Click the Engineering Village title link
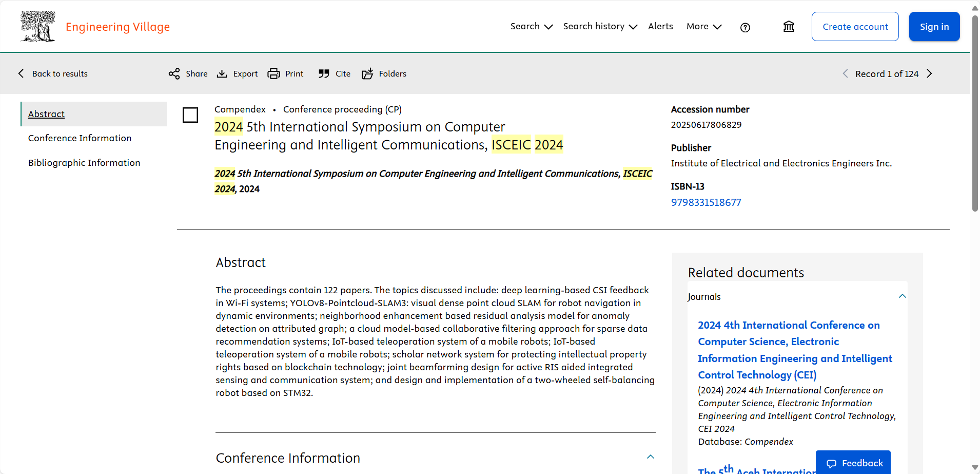 (x=117, y=27)
